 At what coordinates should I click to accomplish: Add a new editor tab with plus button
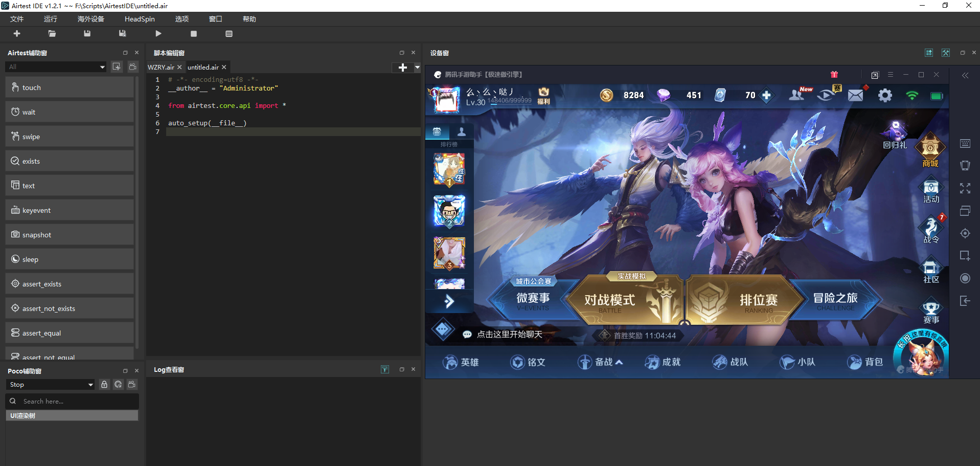pos(403,68)
